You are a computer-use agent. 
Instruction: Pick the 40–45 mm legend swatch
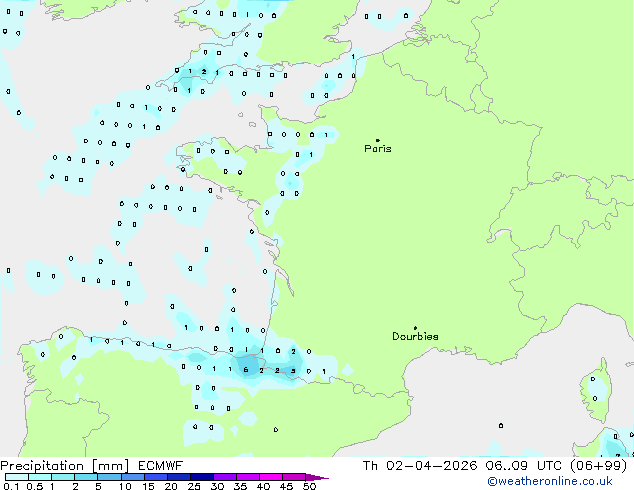coord(271,477)
